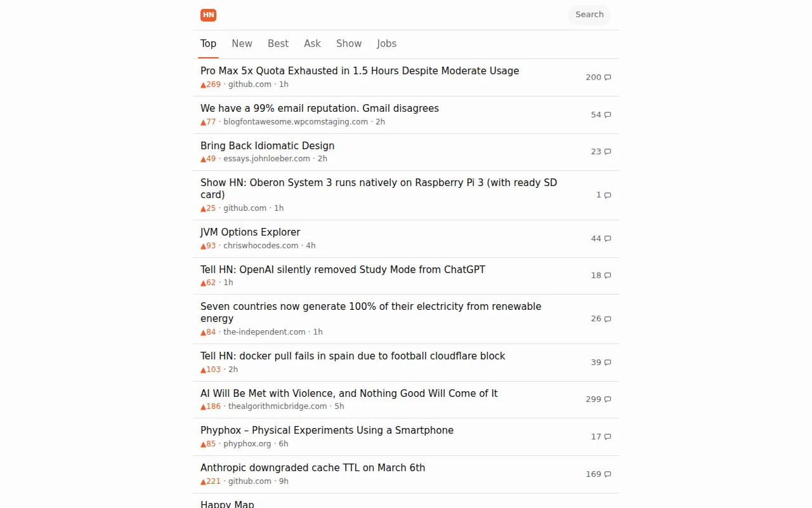Click 200 comment count
Screen dimensions: 812x508
click(593, 77)
